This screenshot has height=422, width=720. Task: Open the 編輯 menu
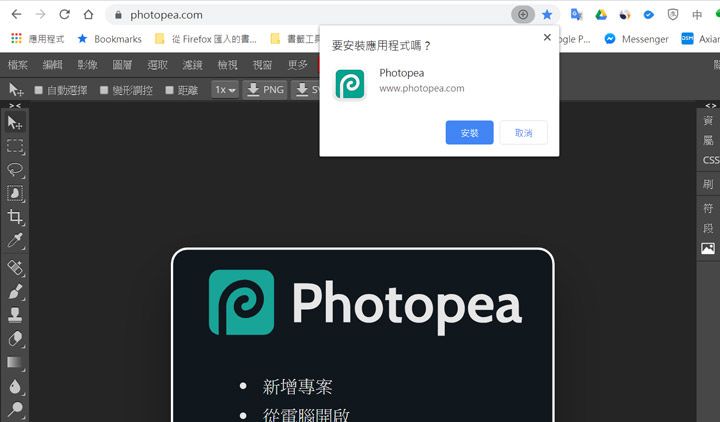[52, 65]
